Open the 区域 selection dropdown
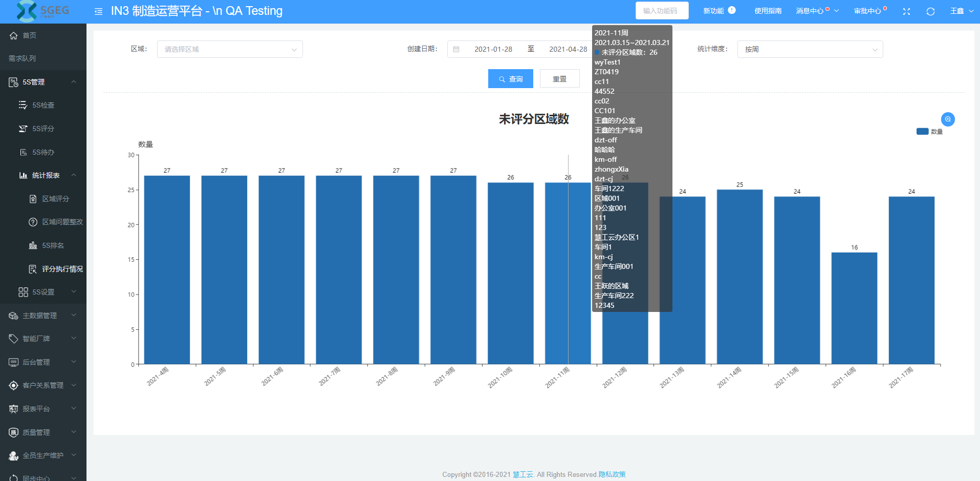 (x=230, y=50)
